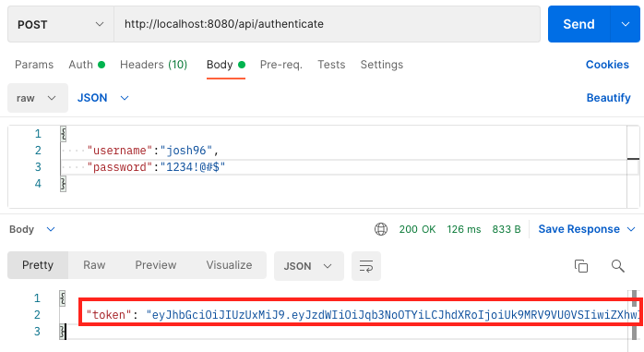Click the "username" line in request editor
The width and height of the screenshot is (644, 352).
click(153, 151)
